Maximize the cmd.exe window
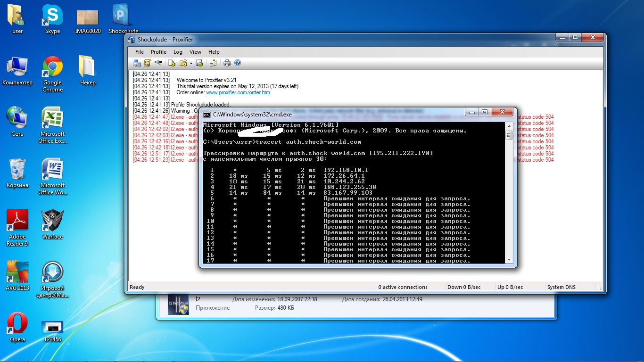 (x=484, y=112)
